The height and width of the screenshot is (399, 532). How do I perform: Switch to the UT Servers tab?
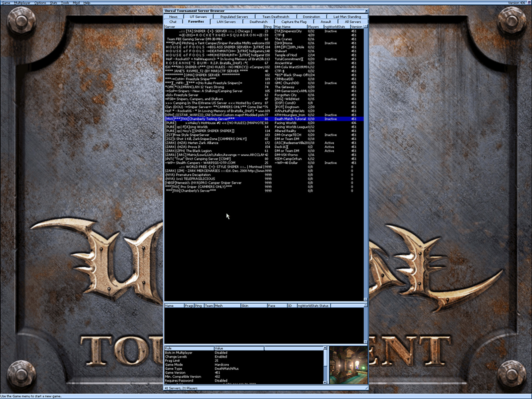(x=198, y=17)
